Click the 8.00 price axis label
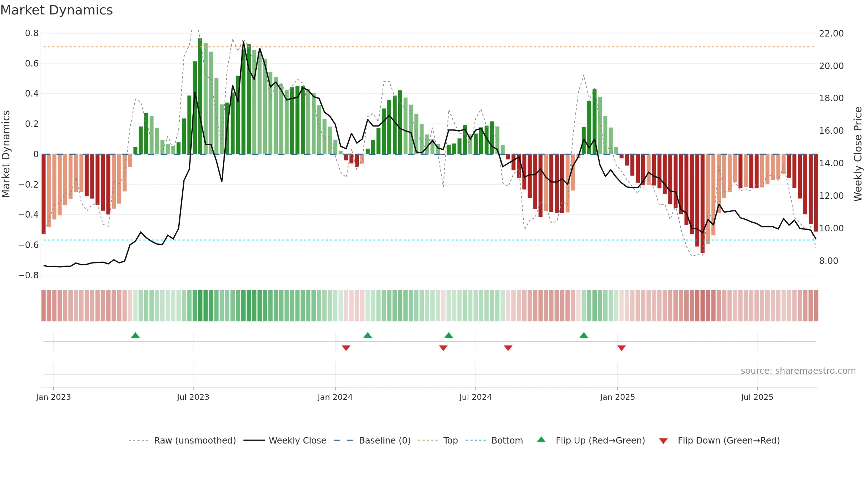 click(x=829, y=261)
